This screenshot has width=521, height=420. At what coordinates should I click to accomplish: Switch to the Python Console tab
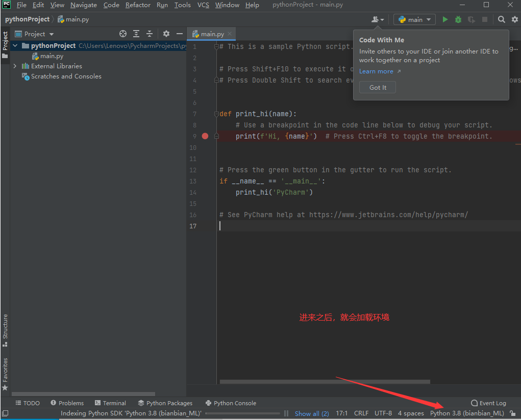(x=231, y=403)
